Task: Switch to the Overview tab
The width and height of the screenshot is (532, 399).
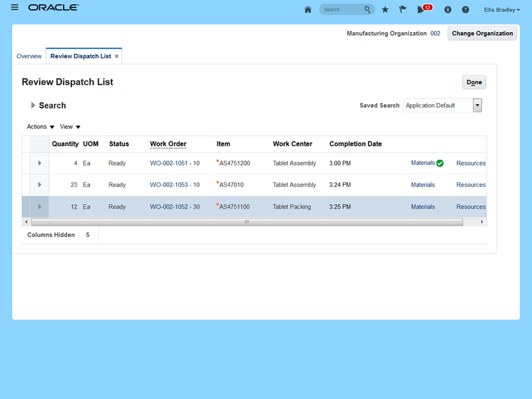Action: click(x=29, y=57)
